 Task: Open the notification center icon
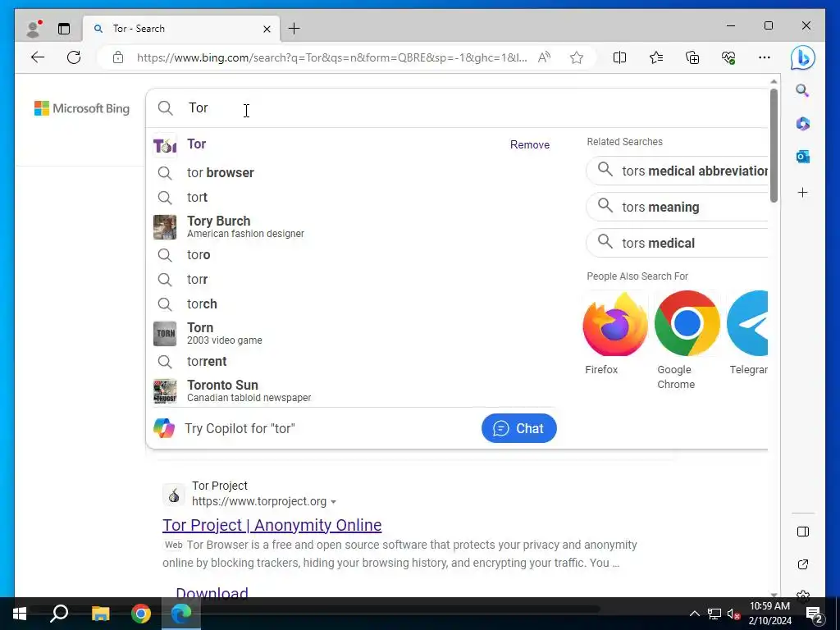(815, 614)
